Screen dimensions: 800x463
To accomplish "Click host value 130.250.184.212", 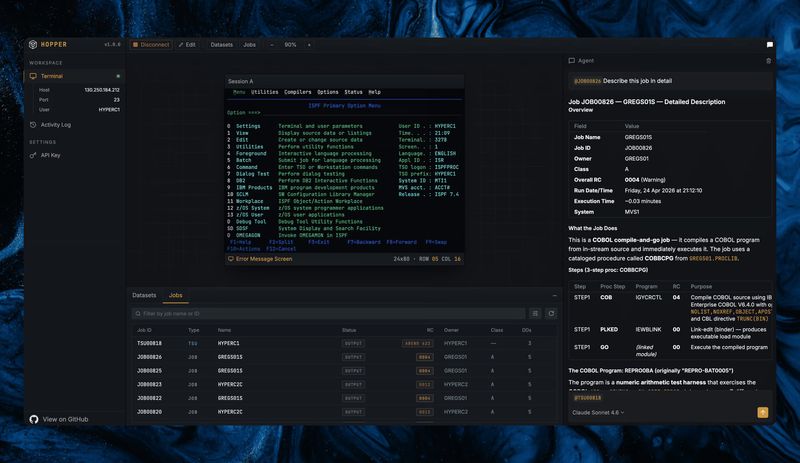I will [102, 90].
